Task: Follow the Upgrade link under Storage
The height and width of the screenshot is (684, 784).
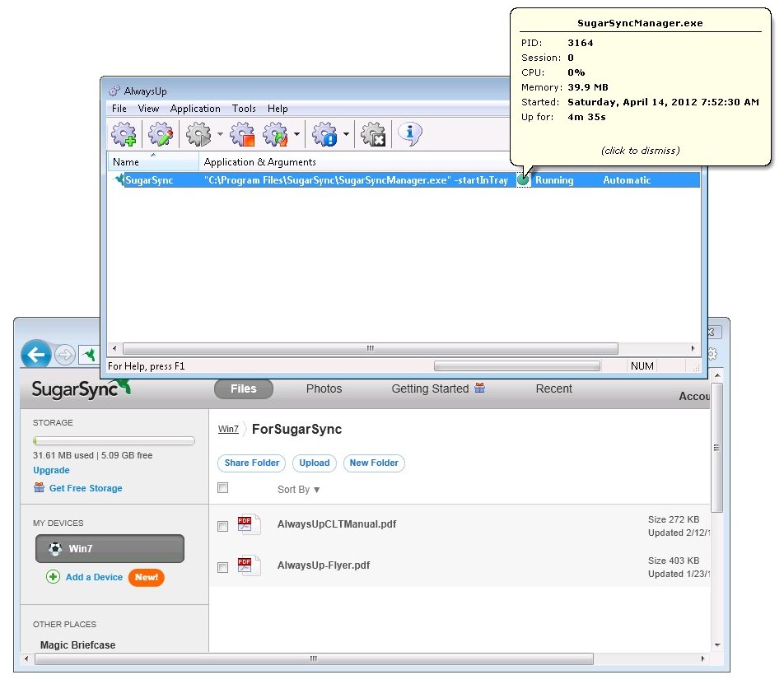Action: pos(51,470)
